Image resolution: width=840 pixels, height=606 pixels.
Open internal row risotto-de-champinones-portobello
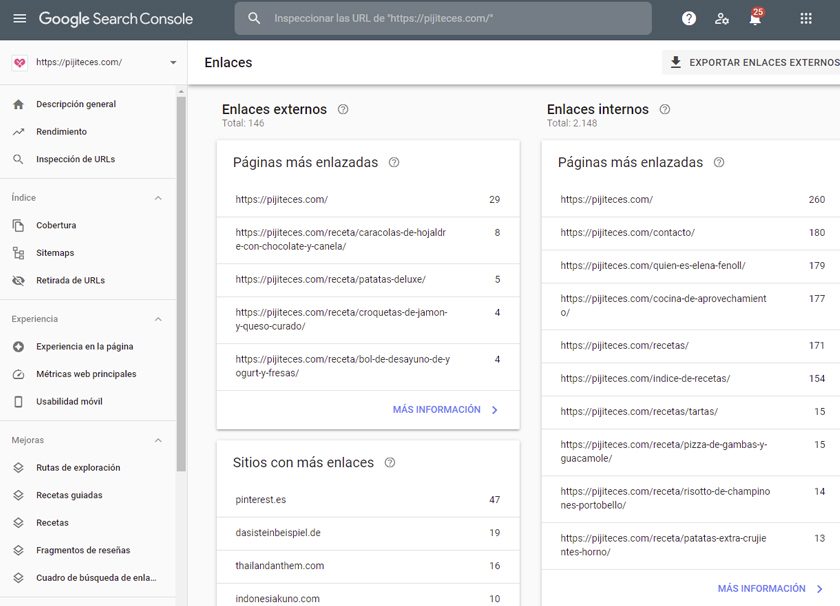coord(691,499)
